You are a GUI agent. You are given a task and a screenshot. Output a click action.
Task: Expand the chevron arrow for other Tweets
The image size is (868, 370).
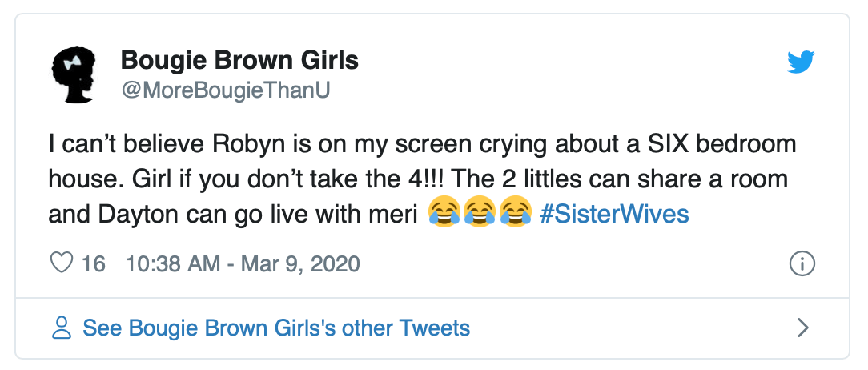(803, 328)
